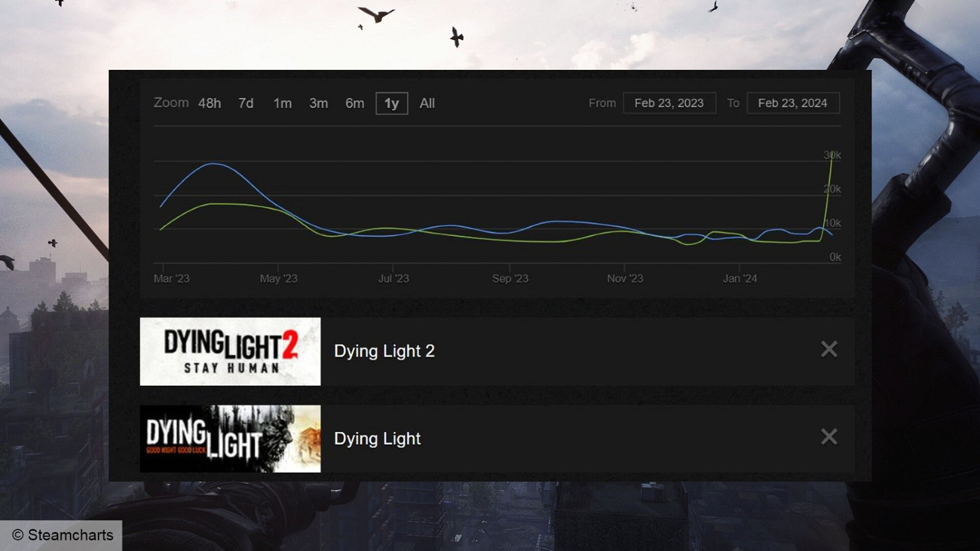The width and height of the screenshot is (980, 551).
Task: Click the Dying Light title text
Action: click(x=377, y=439)
